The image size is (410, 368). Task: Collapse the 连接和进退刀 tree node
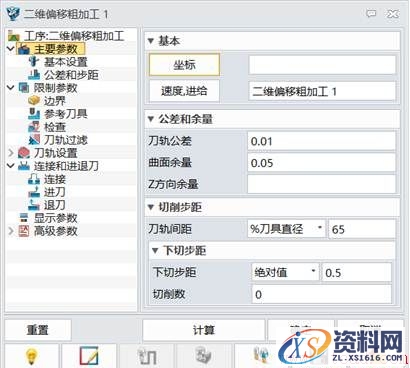click(x=11, y=166)
